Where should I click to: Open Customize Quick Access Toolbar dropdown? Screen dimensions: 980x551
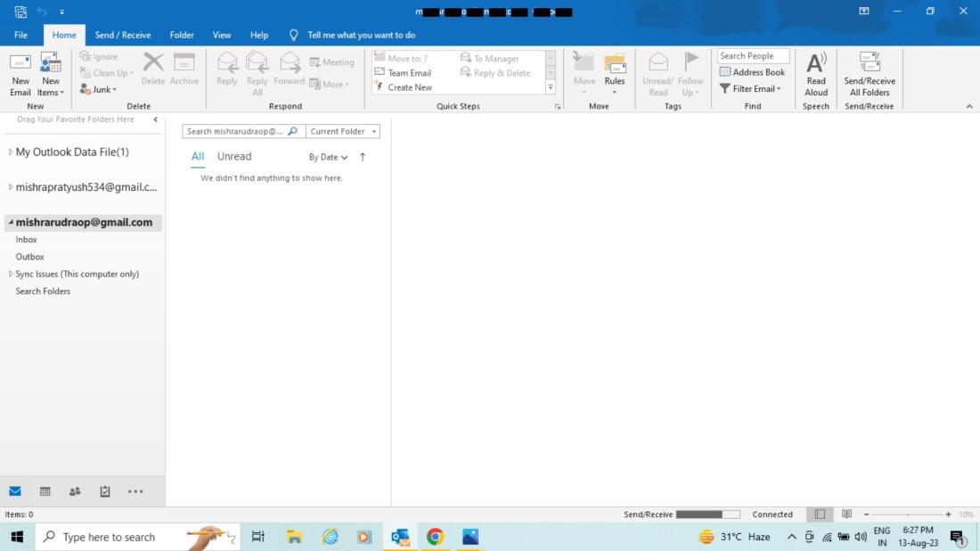[61, 12]
